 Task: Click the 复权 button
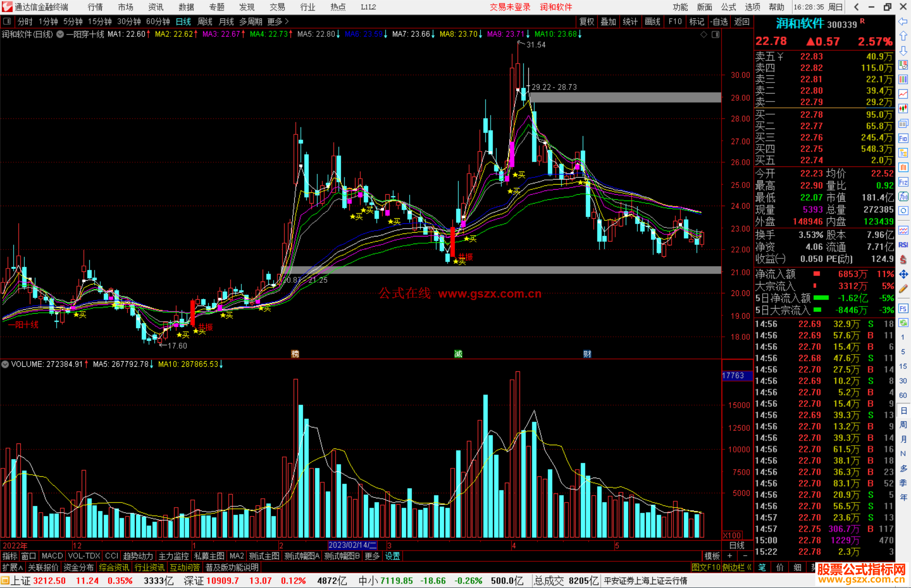(x=587, y=21)
